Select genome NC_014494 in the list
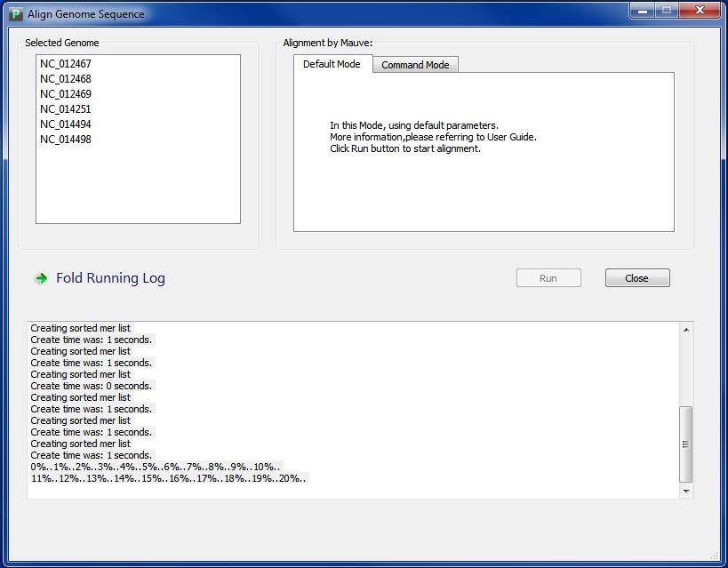Image resolution: width=728 pixels, height=568 pixels. [66, 124]
